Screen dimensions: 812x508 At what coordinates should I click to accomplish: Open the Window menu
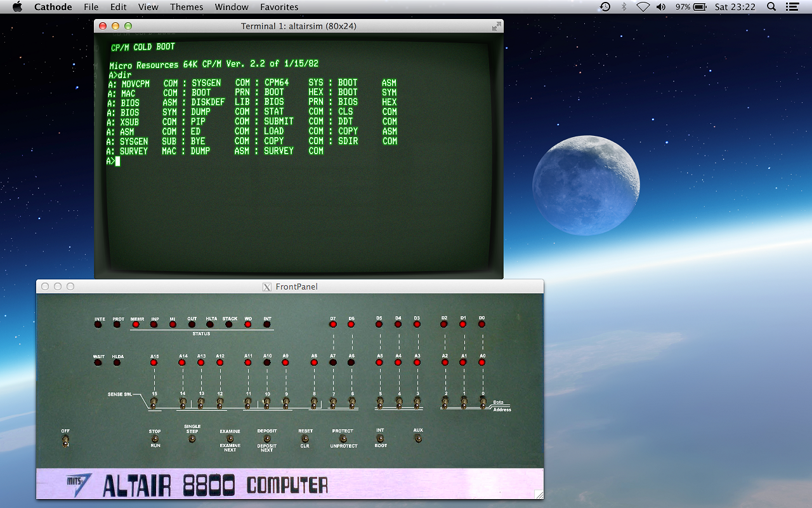(232, 7)
